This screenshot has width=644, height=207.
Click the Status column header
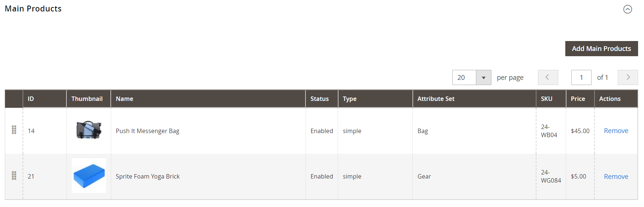tap(319, 99)
